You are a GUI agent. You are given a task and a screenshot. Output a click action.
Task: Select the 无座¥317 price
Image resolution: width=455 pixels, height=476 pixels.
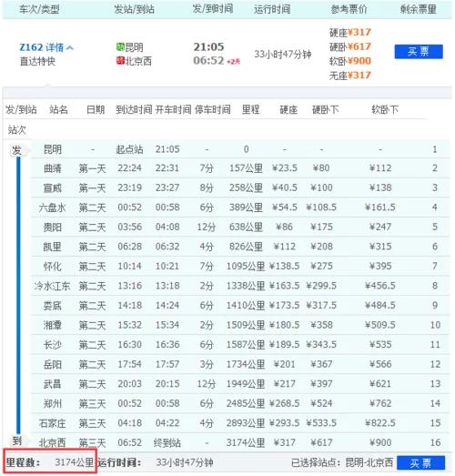pyautogui.click(x=350, y=75)
